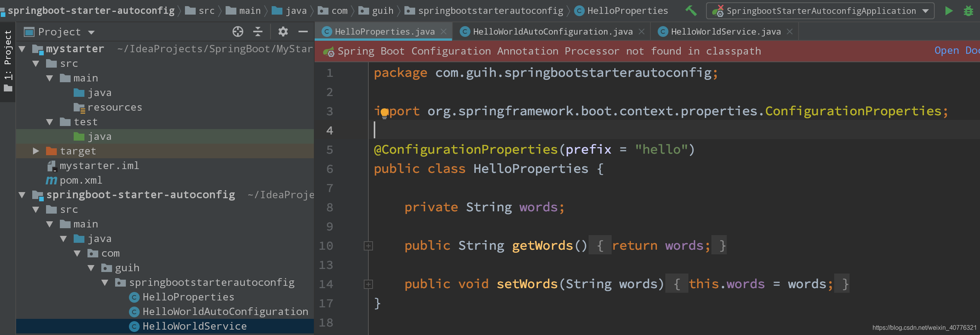Click the @ConfigurationProperties annotation
980x335 pixels.
465,149
